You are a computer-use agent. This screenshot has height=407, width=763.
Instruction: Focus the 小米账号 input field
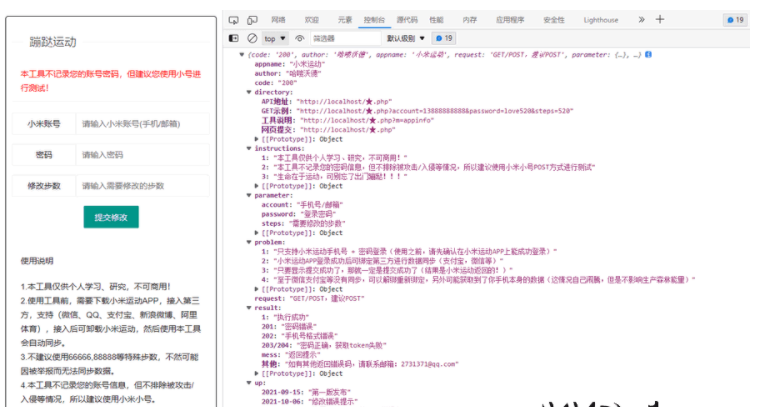point(143,124)
